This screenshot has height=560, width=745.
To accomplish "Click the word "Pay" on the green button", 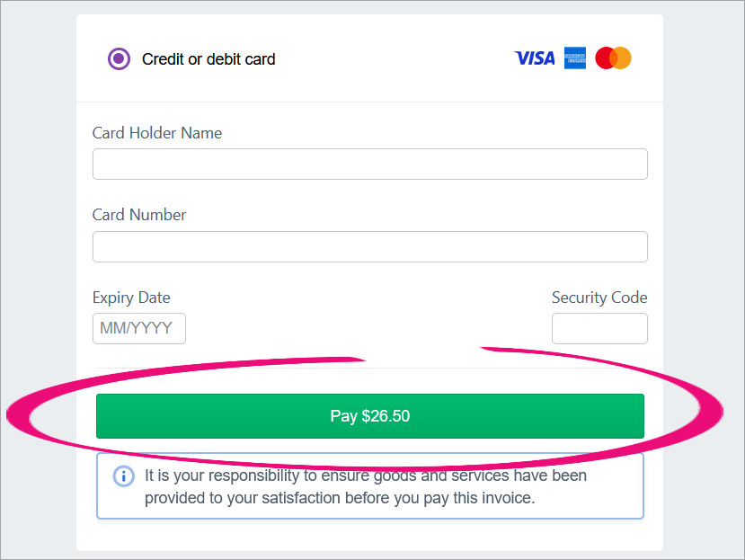I will tap(343, 416).
